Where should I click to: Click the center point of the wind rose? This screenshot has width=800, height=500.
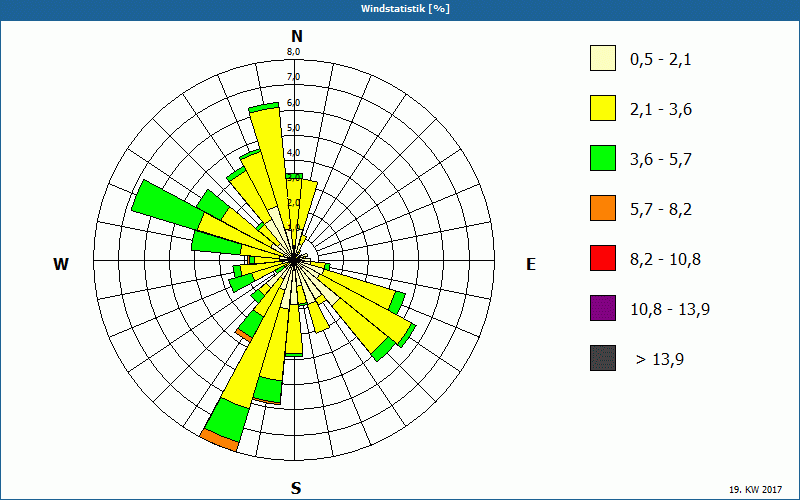(x=294, y=260)
